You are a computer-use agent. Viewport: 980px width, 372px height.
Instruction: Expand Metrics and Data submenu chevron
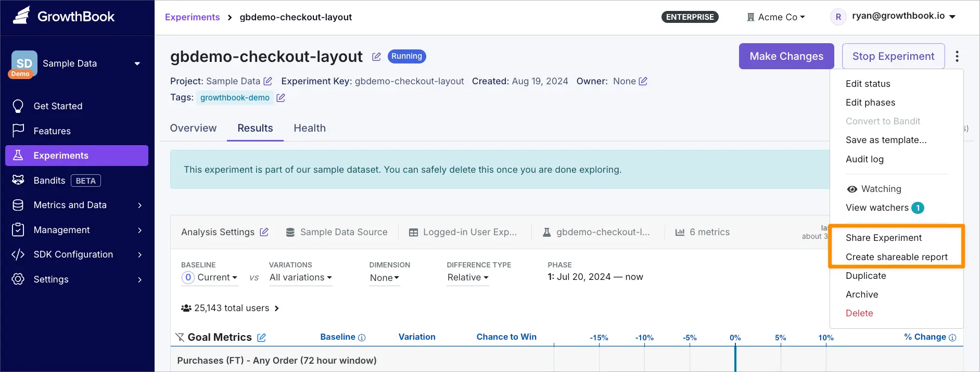pyautogui.click(x=139, y=206)
